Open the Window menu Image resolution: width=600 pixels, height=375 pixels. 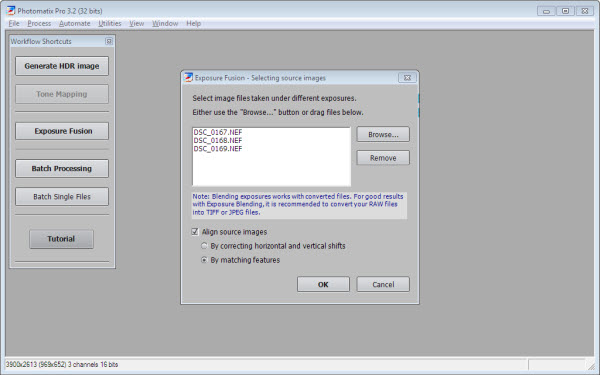165,23
